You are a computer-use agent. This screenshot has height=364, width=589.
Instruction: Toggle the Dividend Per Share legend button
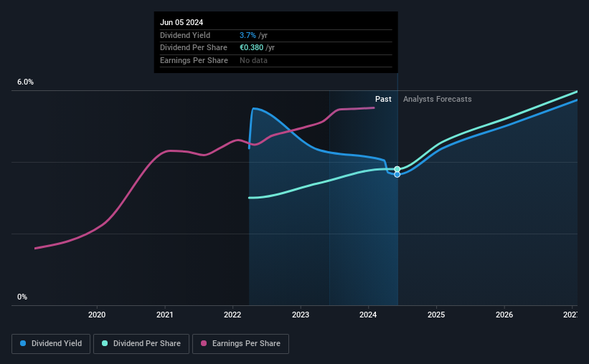(x=141, y=344)
